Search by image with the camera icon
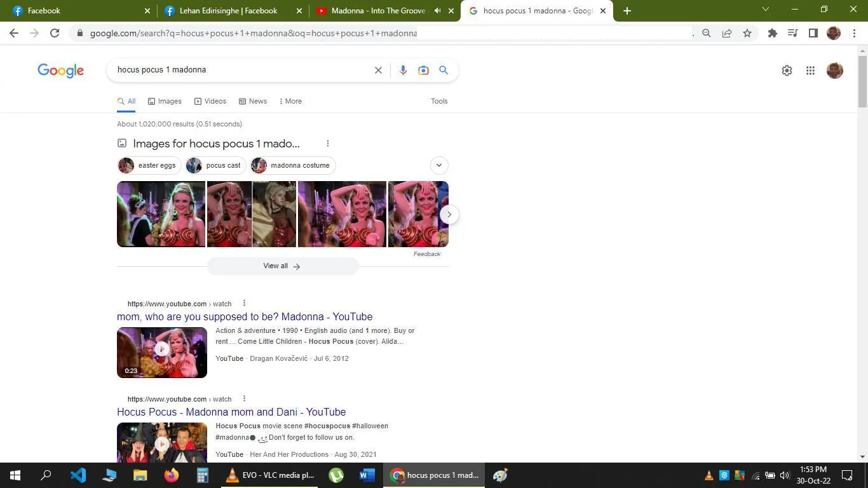Viewport: 868px width, 488px height. pos(423,70)
